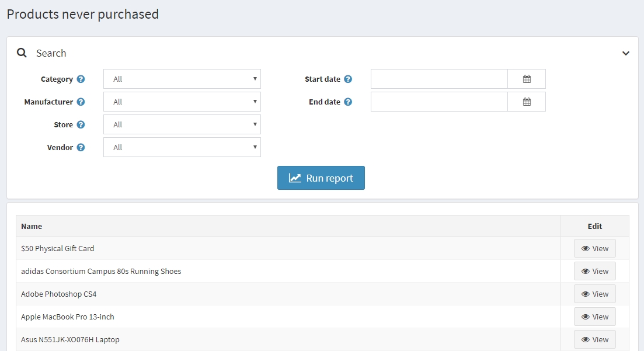Open the Category dropdown

click(x=182, y=79)
